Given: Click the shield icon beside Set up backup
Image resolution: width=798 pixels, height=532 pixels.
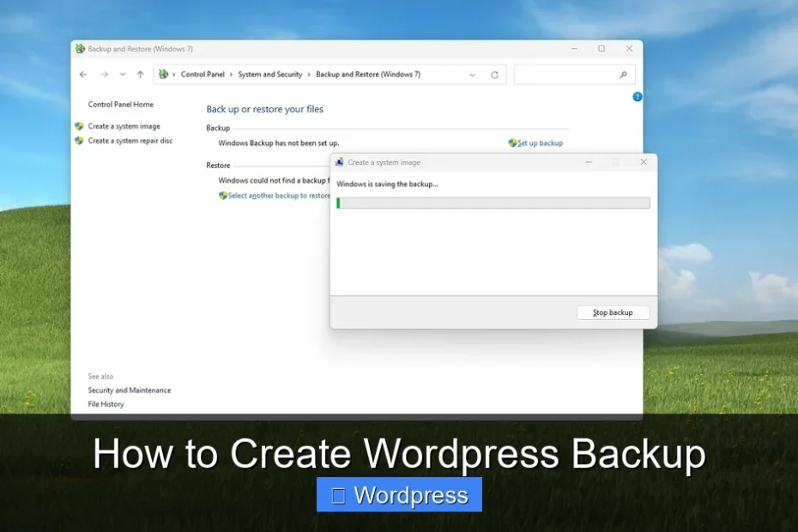Looking at the screenshot, I should (x=512, y=143).
